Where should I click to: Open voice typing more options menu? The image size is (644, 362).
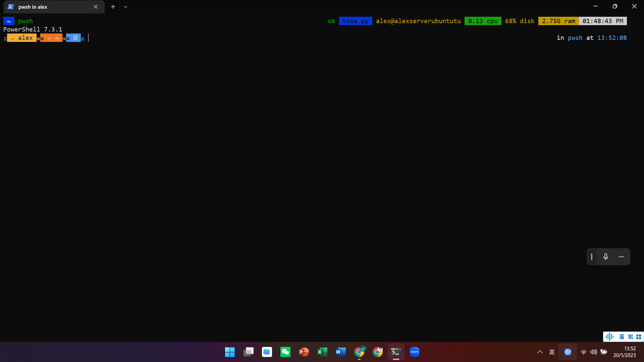pos(621,257)
